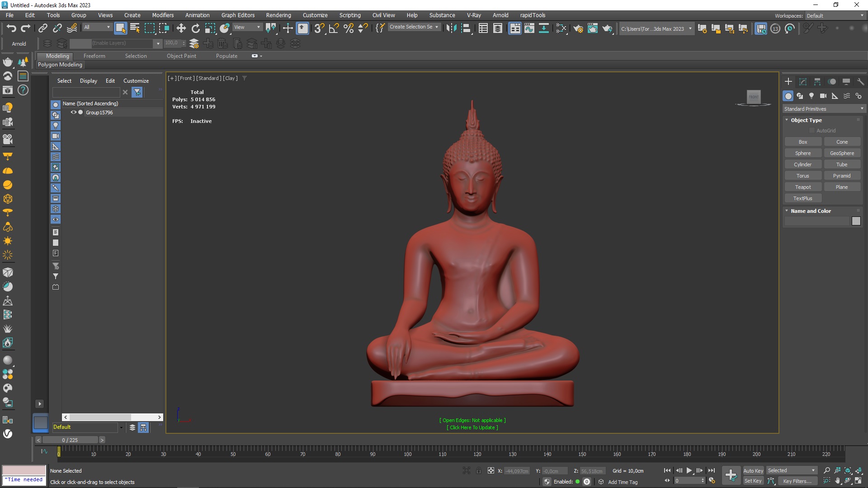Switch to the Object Paint ribbon tab
The width and height of the screenshot is (868, 488).
coord(181,56)
